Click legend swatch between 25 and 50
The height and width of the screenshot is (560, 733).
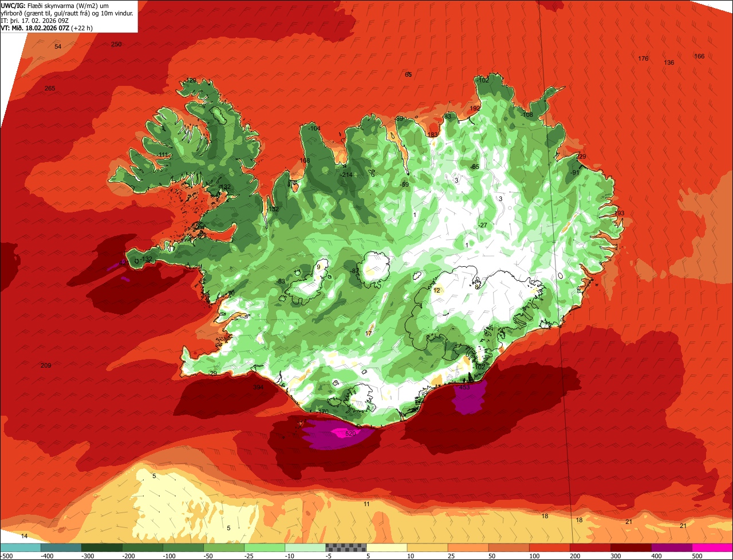[x=468, y=547]
